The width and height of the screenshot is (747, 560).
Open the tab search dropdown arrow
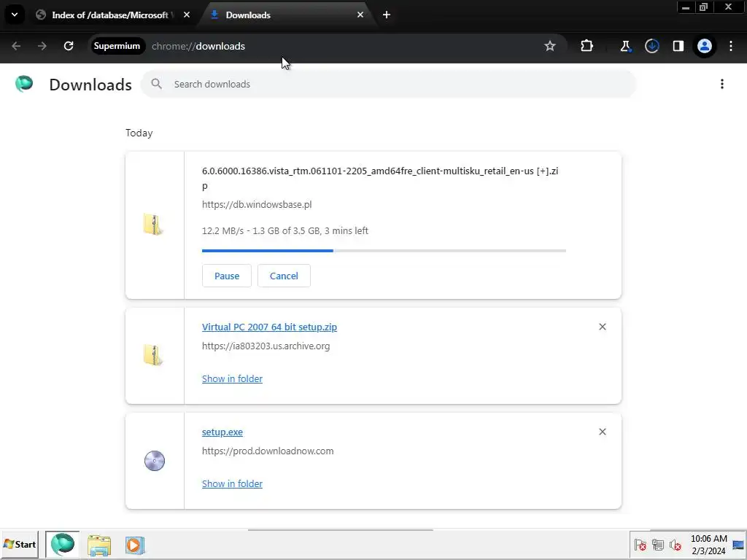click(x=15, y=15)
